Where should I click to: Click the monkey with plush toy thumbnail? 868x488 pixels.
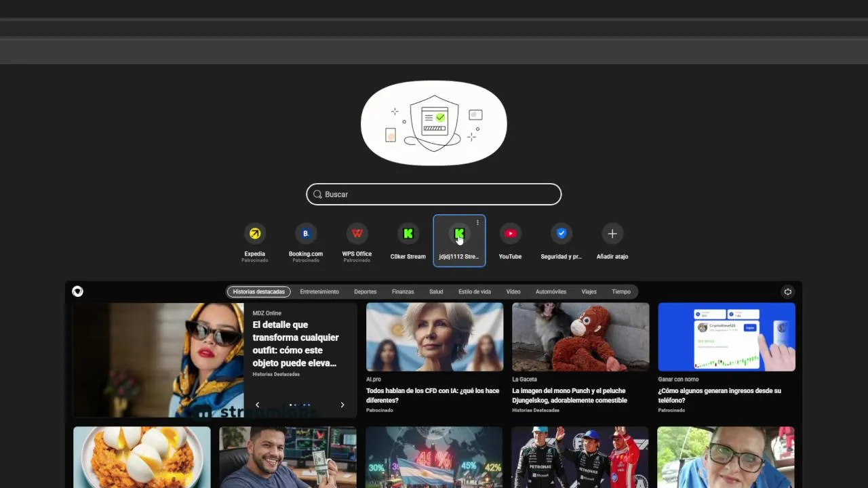tap(580, 337)
